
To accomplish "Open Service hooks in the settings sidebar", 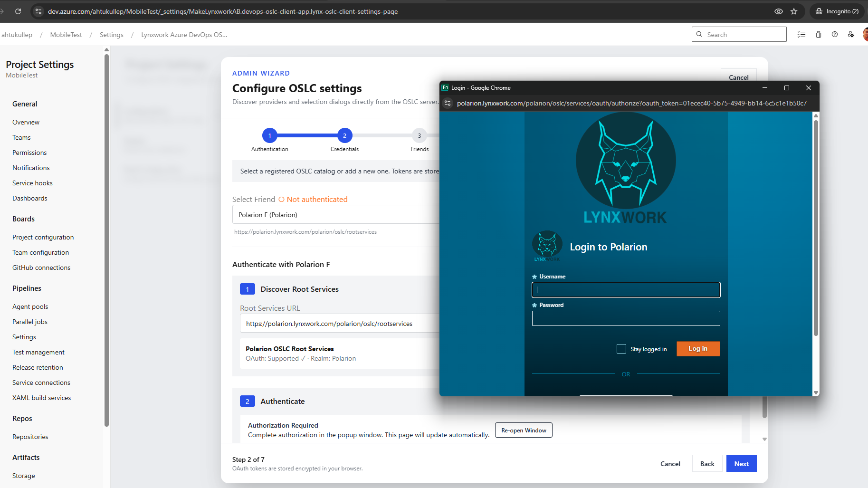I will [32, 183].
